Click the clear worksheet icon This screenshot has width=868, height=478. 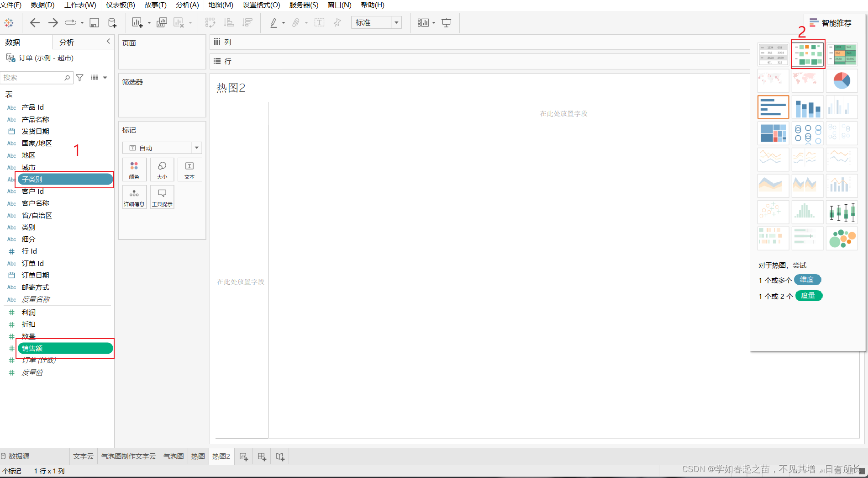click(179, 22)
